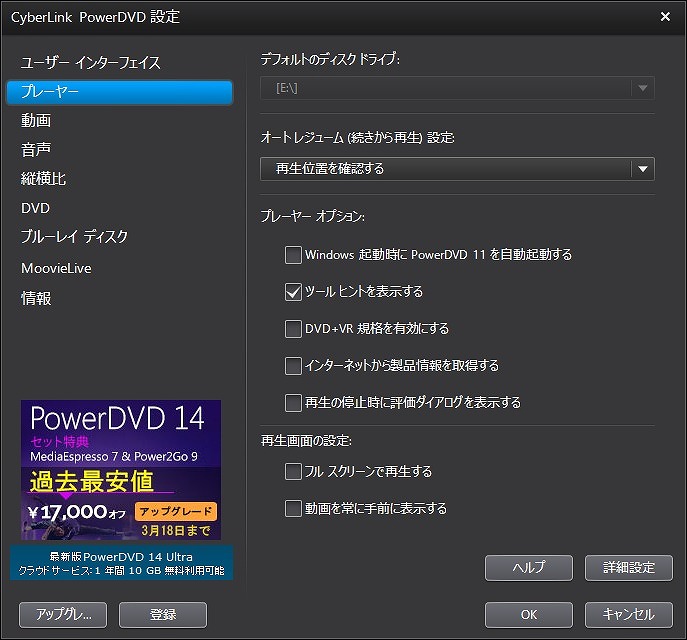Confirm settings with the OK button
The height and width of the screenshot is (640, 687).
click(528, 615)
